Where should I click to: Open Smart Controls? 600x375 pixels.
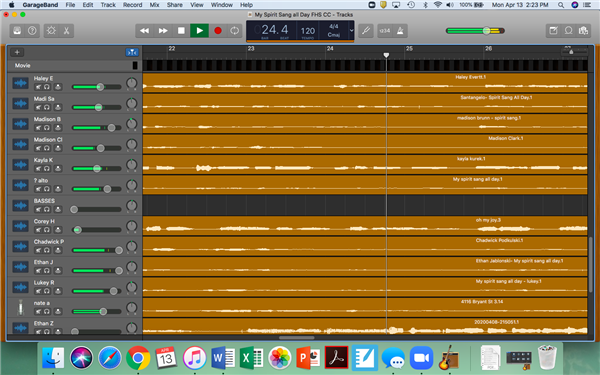[x=51, y=31]
